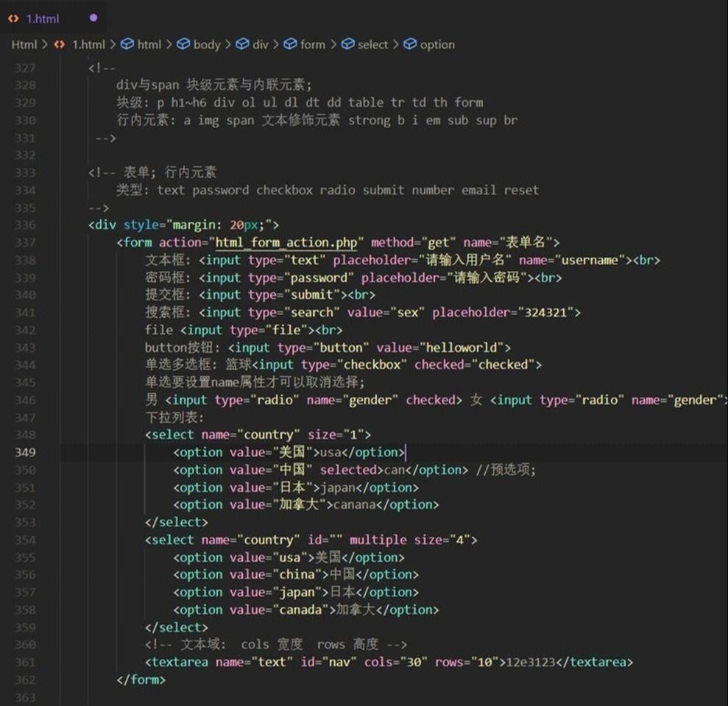Click the "file" type value

point(287,331)
